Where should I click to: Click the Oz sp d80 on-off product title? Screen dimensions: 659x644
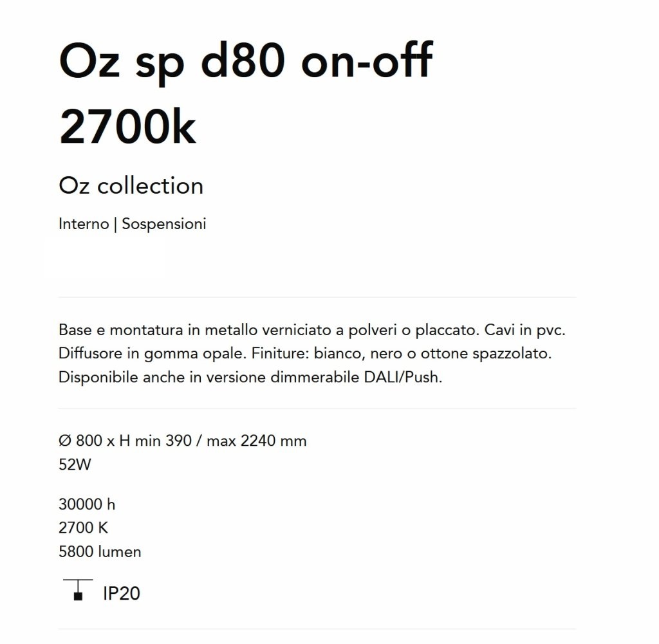click(246, 62)
